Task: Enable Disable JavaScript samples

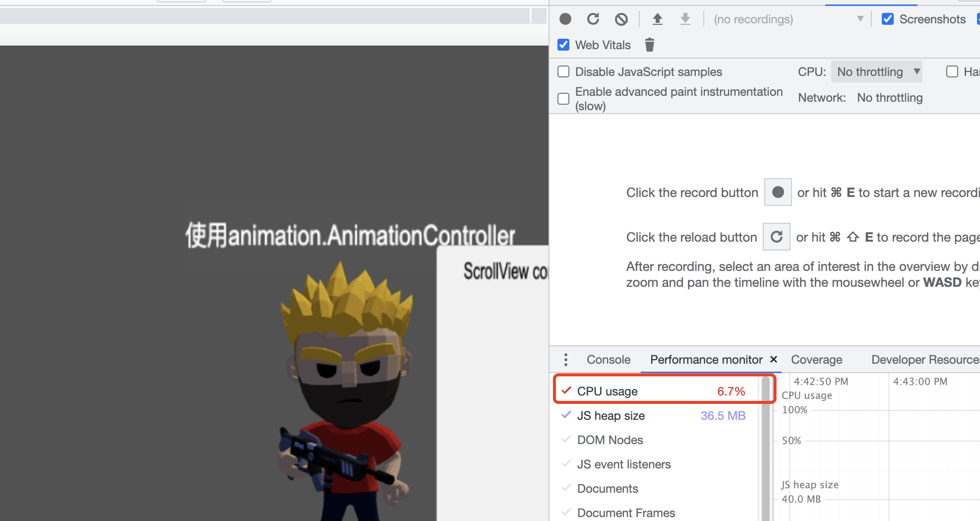Action: [563, 72]
